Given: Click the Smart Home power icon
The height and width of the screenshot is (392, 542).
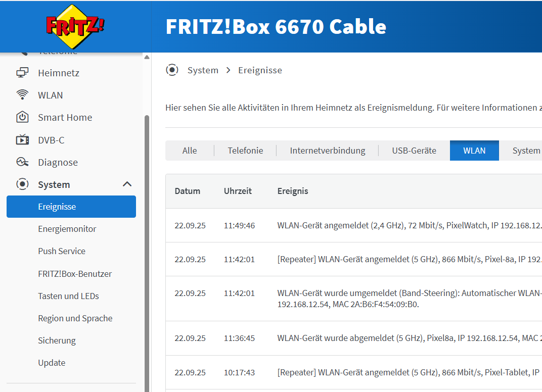Looking at the screenshot, I should pos(22,117).
